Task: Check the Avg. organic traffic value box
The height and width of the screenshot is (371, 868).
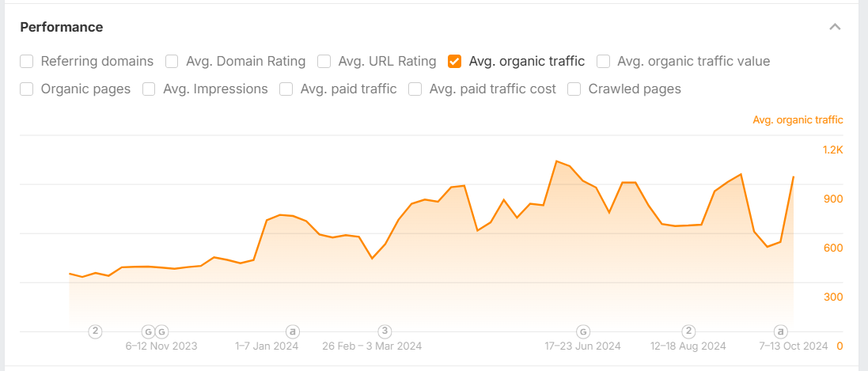Action: [603, 61]
